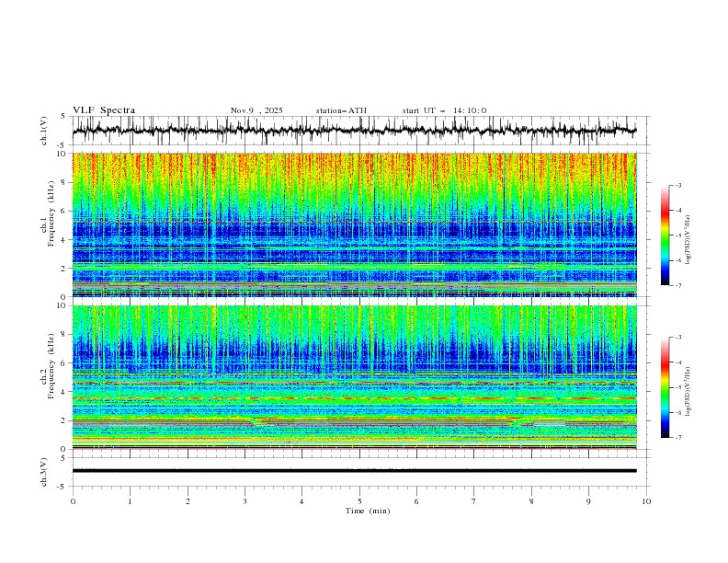The image size is (728, 563).
Task: Click the time axis tick label "5"
Action: [x=359, y=501]
